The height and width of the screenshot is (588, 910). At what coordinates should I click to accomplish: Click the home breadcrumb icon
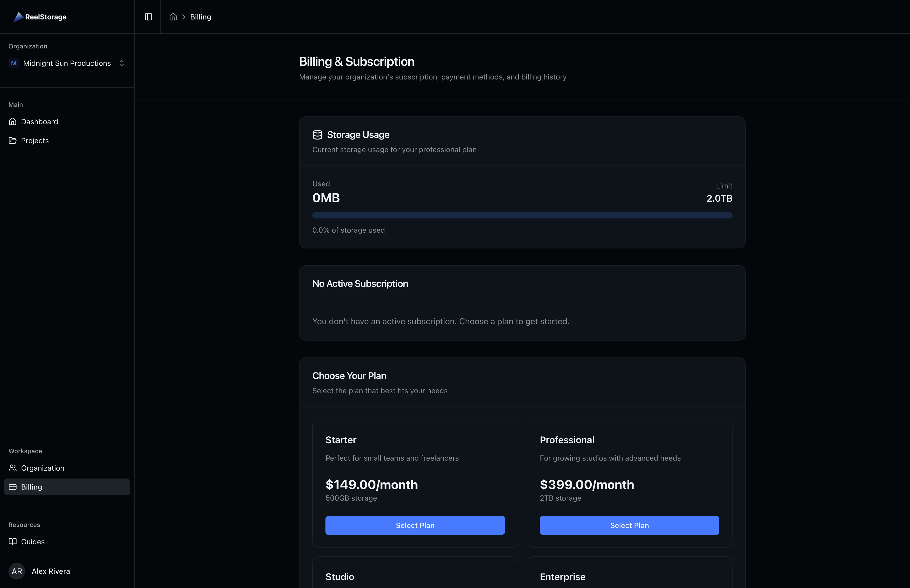click(x=173, y=16)
